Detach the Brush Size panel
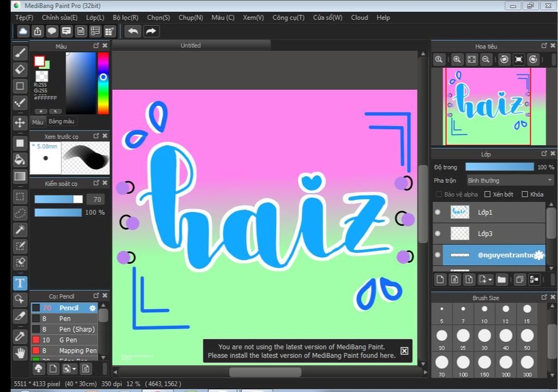Screen dimensions: 558x392 coord(544,297)
